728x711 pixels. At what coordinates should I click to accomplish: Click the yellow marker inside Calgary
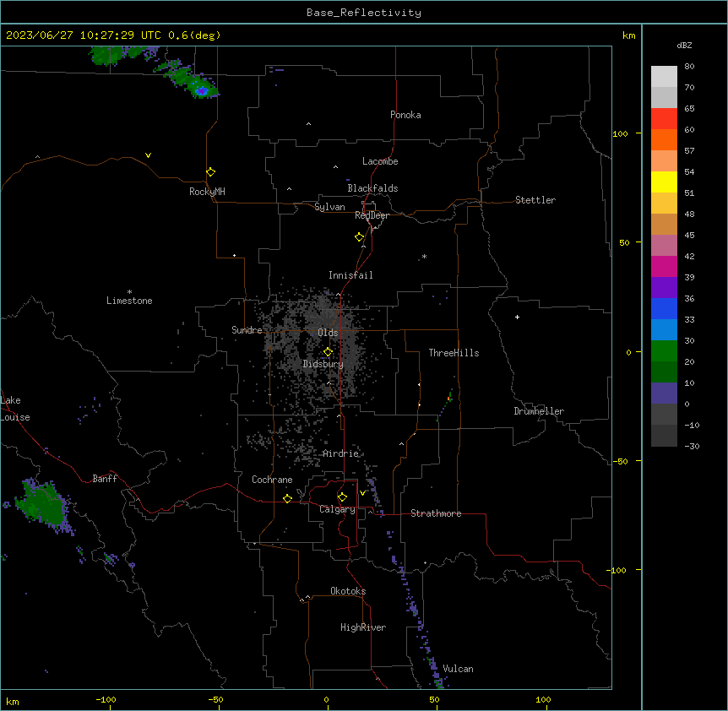342,497
